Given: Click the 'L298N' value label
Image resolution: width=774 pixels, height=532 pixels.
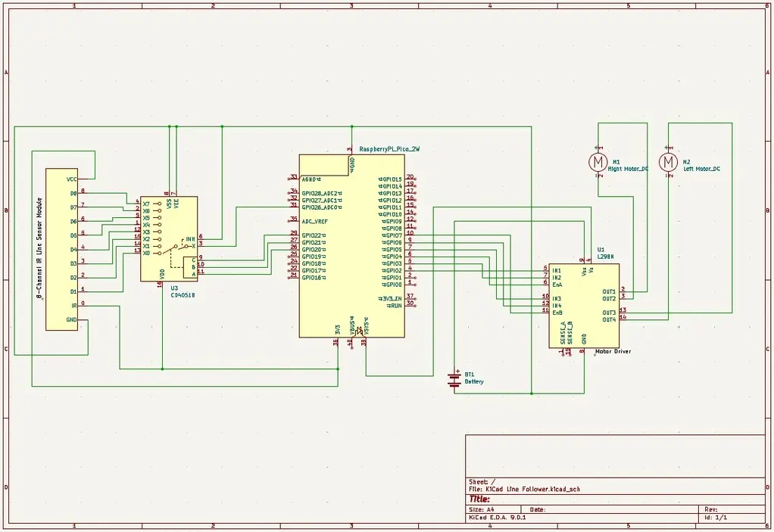Looking at the screenshot, I should tap(605, 257).
